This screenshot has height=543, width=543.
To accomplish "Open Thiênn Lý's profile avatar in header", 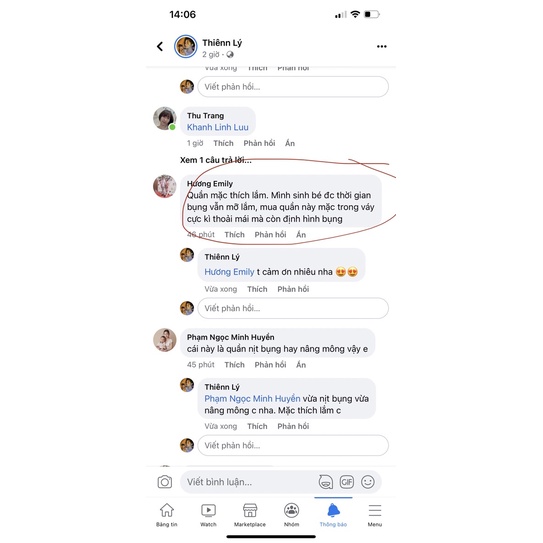I will pyautogui.click(x=186, y=46).
